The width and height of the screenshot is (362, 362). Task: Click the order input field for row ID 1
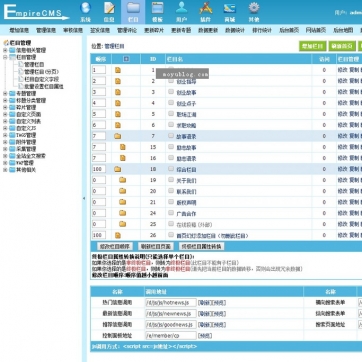(x=99, y=70)
